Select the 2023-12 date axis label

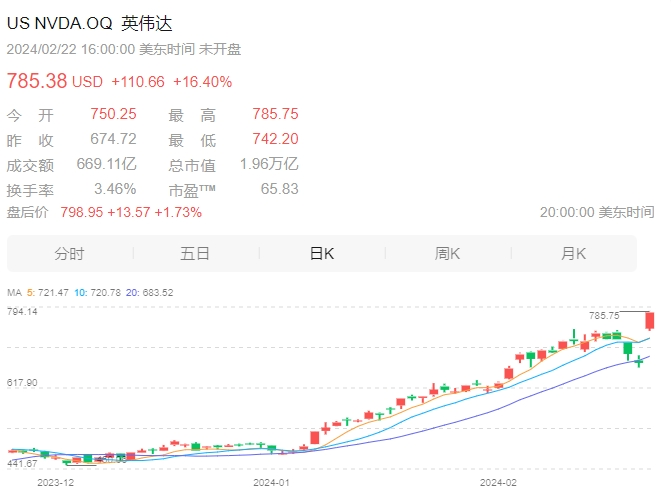coord(56,483)
